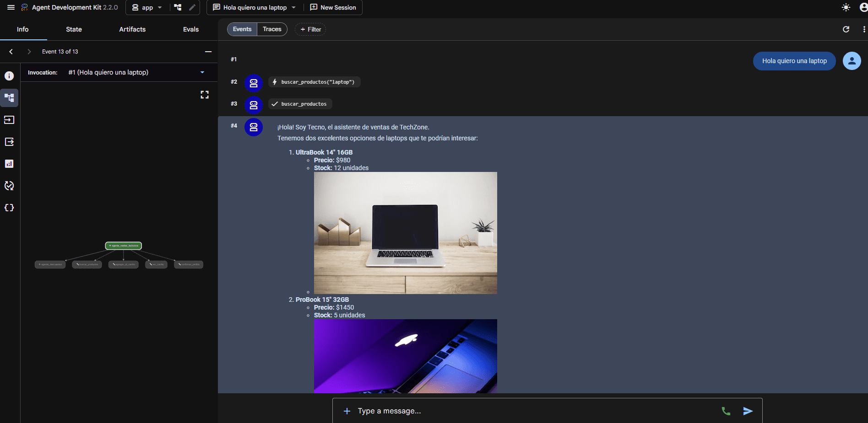Select the agente_descuentos graph node
Screen dimensions: 868x423
pyautogui.click(x=50, y=264)
